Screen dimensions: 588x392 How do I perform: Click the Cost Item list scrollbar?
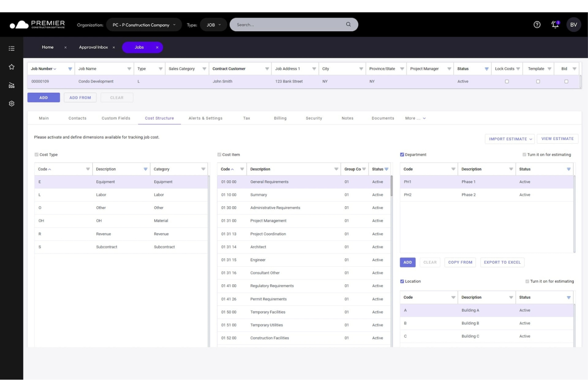391,186
